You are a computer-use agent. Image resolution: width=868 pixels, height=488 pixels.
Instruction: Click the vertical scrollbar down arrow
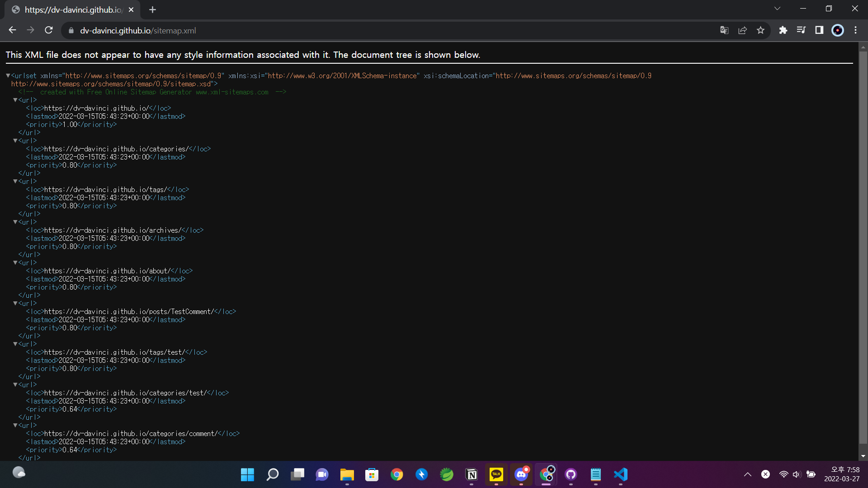[x=863, y=456]
